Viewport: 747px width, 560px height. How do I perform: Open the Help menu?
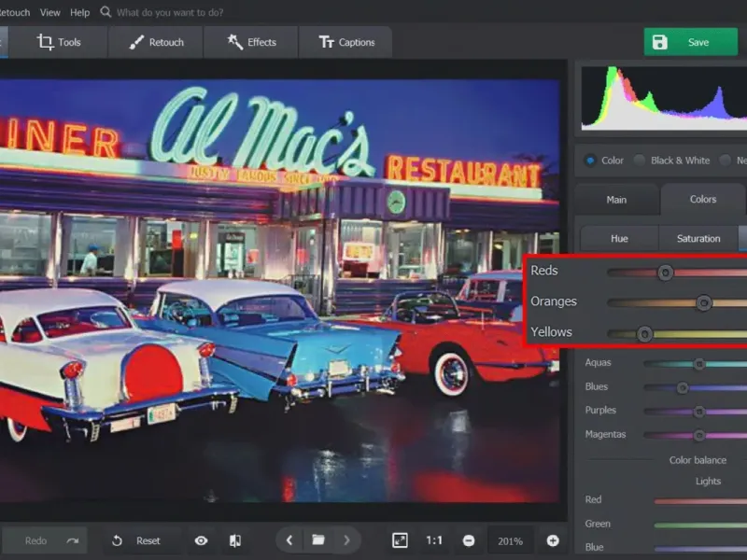pyautogui.click(x=80, y=12)
